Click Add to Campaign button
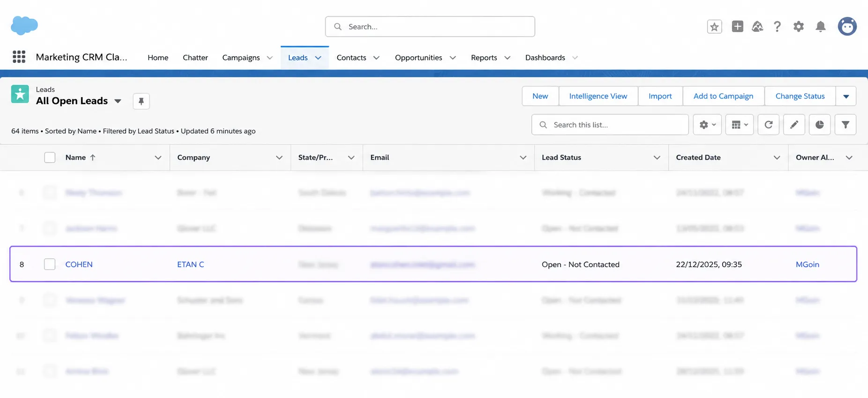This screenshot has width=868, height=398. click(723, 96)
